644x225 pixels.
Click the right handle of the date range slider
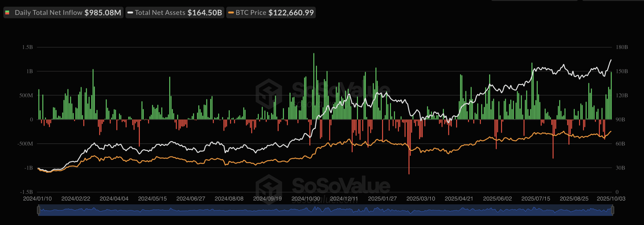[613, 210]
